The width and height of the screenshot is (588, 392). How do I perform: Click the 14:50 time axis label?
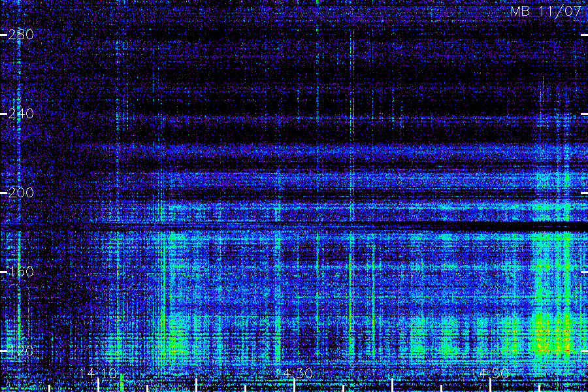pyautogui.click(x=490, y=373)
